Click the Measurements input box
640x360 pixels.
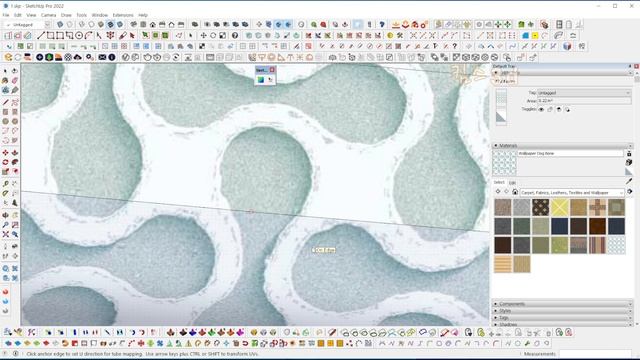(595, 354)
